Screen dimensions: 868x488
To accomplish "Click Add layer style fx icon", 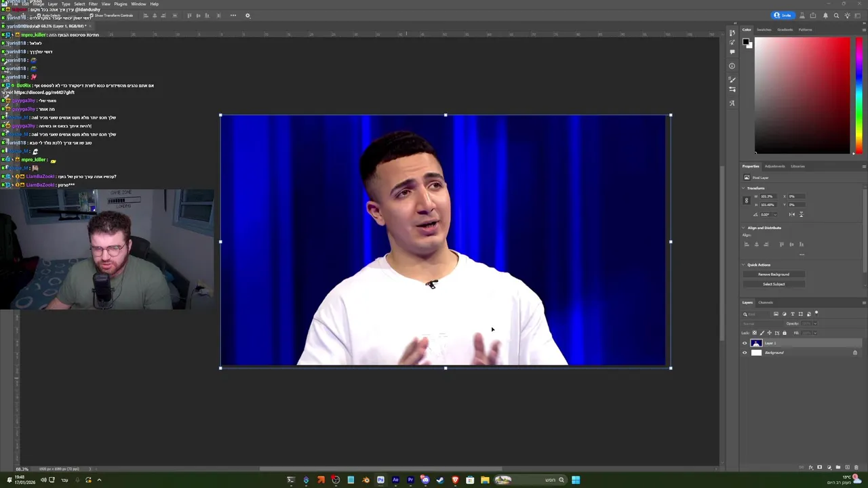I will point(811,467).
